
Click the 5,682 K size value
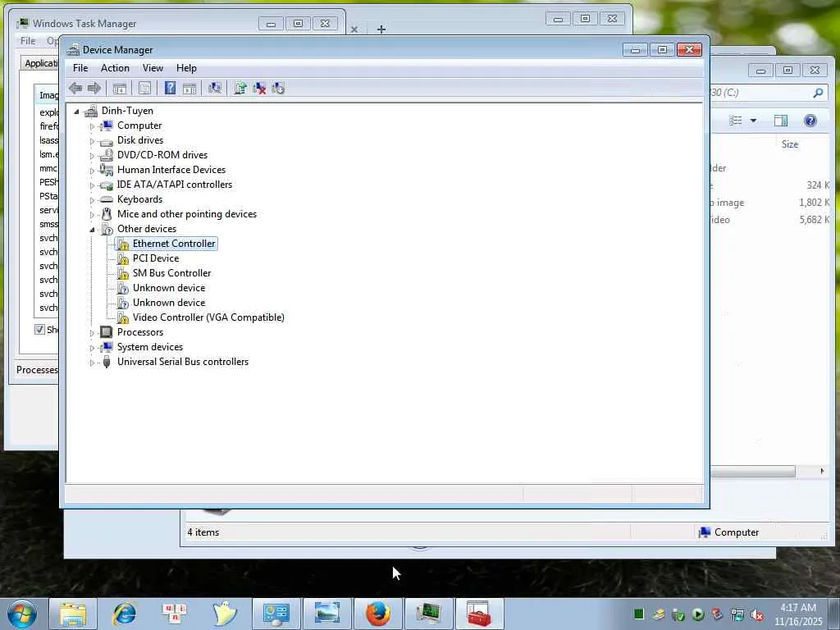point(814,220)
